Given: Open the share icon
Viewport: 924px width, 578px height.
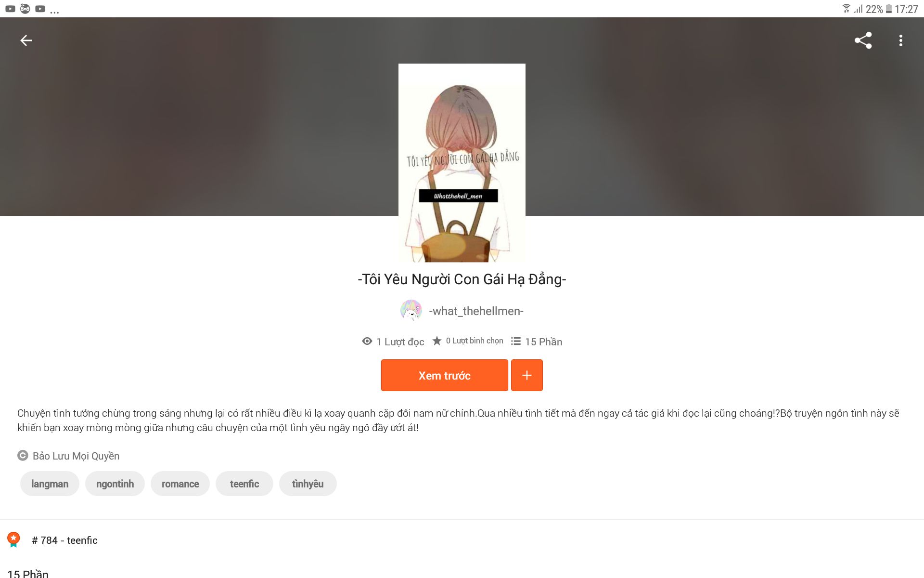Looking at the screenshot, I should coord(863,40).
